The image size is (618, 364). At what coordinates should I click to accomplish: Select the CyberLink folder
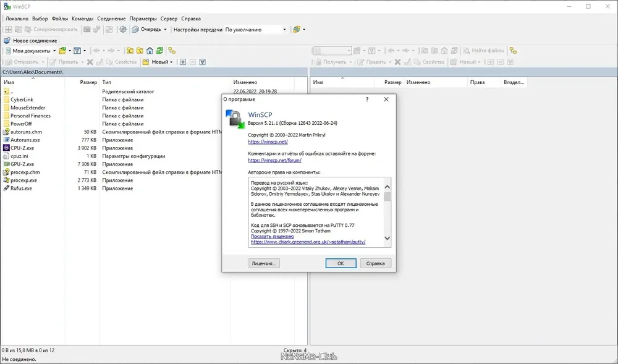[x=22, y=99]
